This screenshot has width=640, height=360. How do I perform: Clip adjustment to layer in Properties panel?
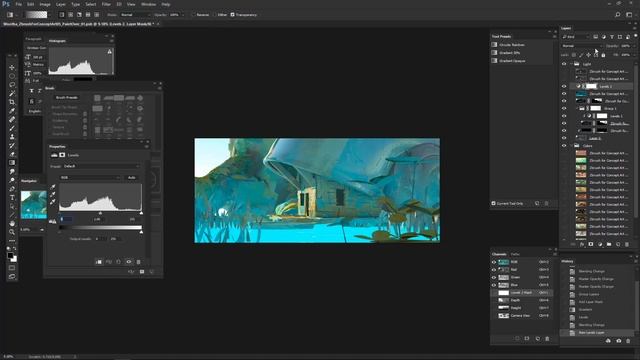[x=99, y=262]
